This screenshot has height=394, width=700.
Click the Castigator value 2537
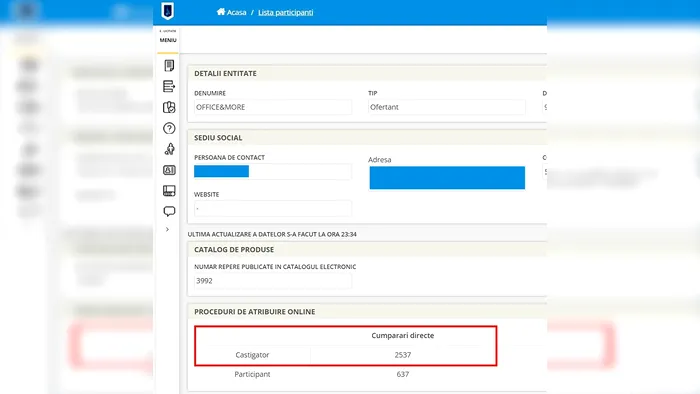pyautogui.click(x=403, y=355)
